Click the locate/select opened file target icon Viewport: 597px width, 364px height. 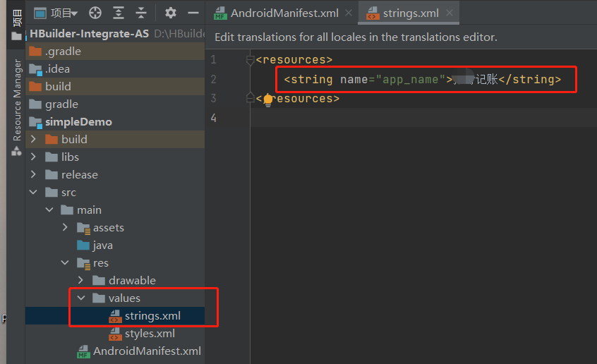tap(95, 13)
